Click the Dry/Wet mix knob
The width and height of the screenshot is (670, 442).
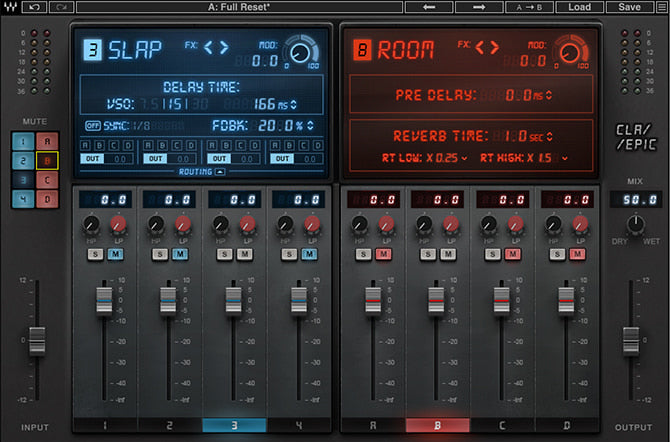click(636, 224)
